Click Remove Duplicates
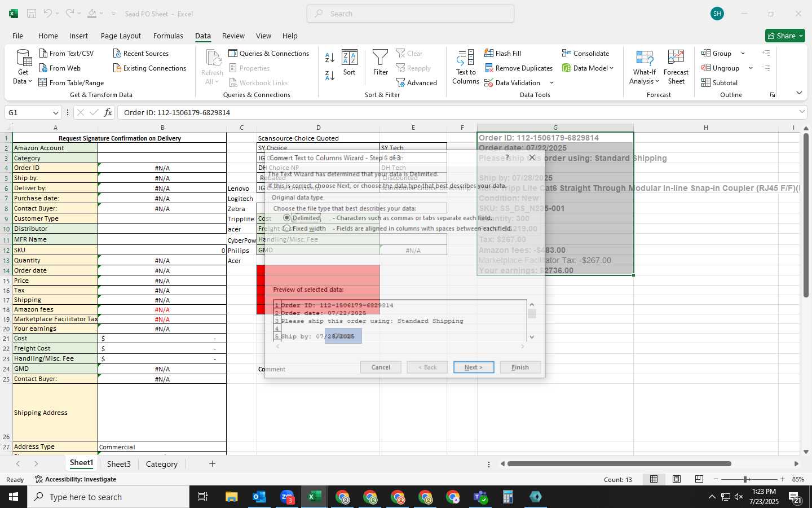The height and width of the screenshot is (508, 812). 518,68
